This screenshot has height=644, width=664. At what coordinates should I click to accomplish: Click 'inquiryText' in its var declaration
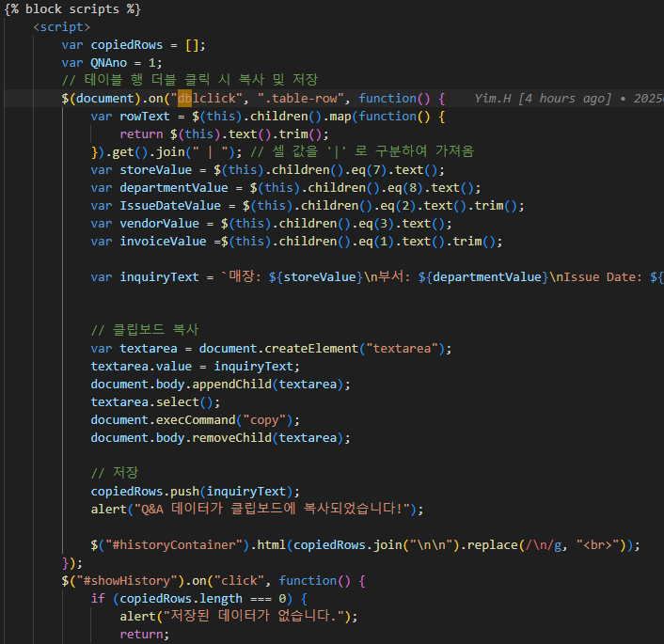(x=159, y=277)
